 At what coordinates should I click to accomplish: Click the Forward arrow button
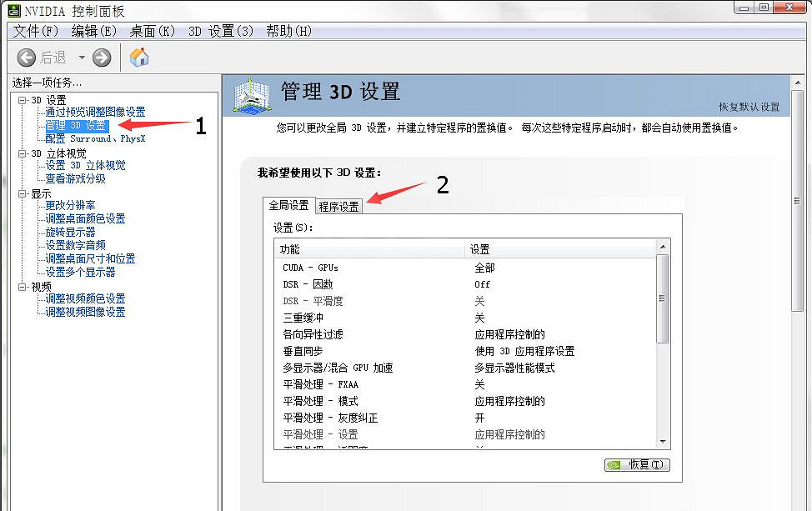pyautogui.click(x=102, y=58)
